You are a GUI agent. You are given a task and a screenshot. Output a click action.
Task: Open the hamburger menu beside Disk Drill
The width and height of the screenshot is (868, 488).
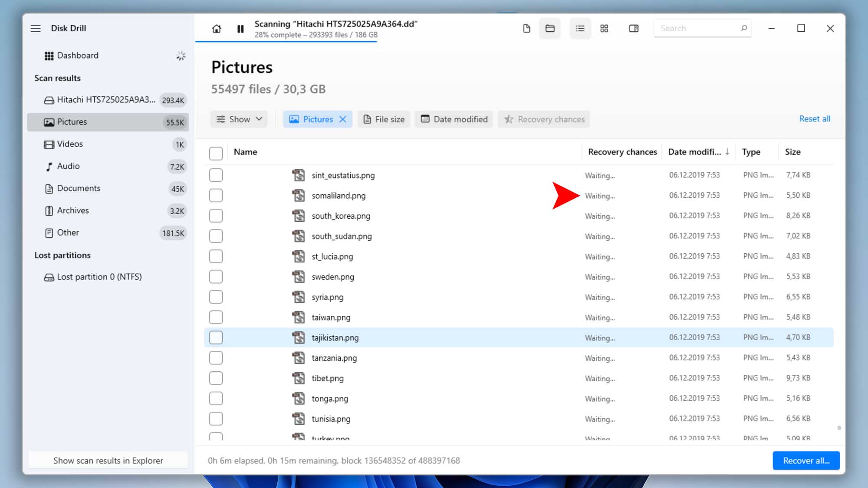(36, 28)
